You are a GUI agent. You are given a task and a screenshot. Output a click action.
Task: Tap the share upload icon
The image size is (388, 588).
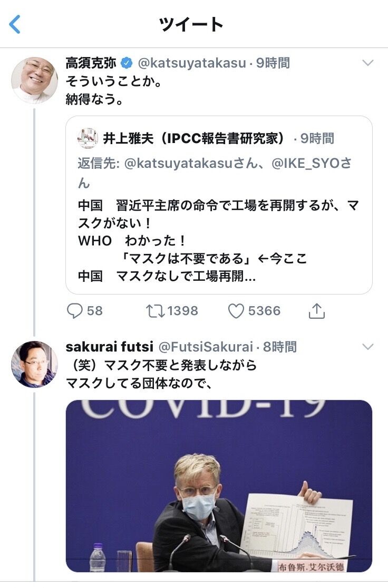[316, 311]
